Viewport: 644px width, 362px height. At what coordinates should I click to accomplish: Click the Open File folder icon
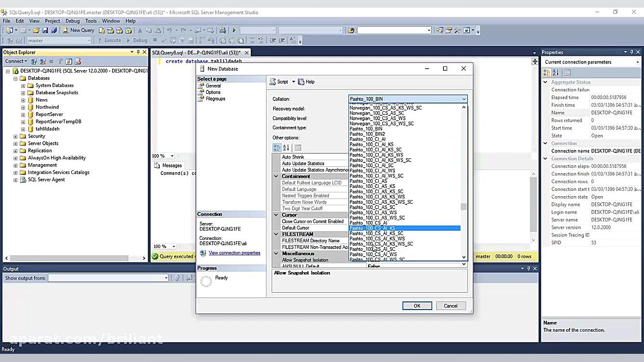36,30
